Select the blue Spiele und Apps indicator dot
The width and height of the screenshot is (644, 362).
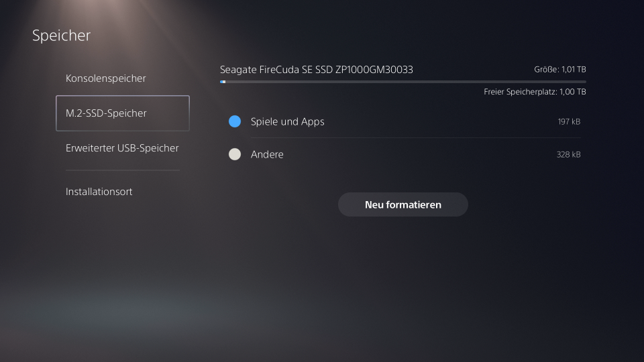pyautogui.click(x=235, y=121)
